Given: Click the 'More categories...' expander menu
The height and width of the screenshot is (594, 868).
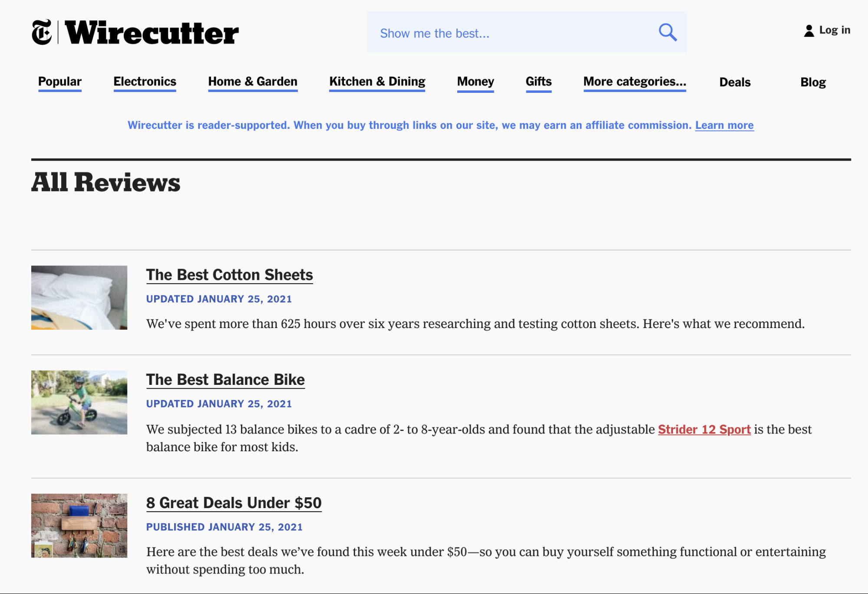Looking at the screenshot, I should 635,82.
